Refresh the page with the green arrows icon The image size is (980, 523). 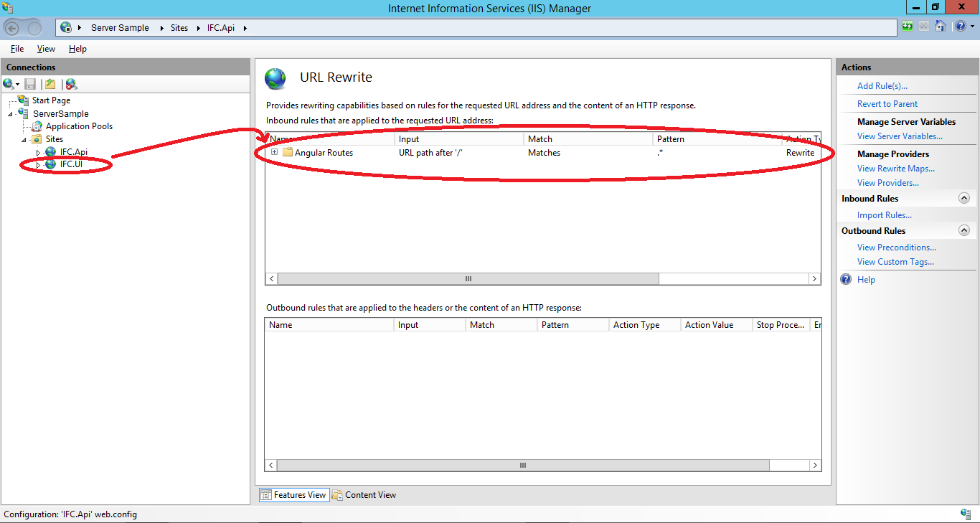click(908, 27)
